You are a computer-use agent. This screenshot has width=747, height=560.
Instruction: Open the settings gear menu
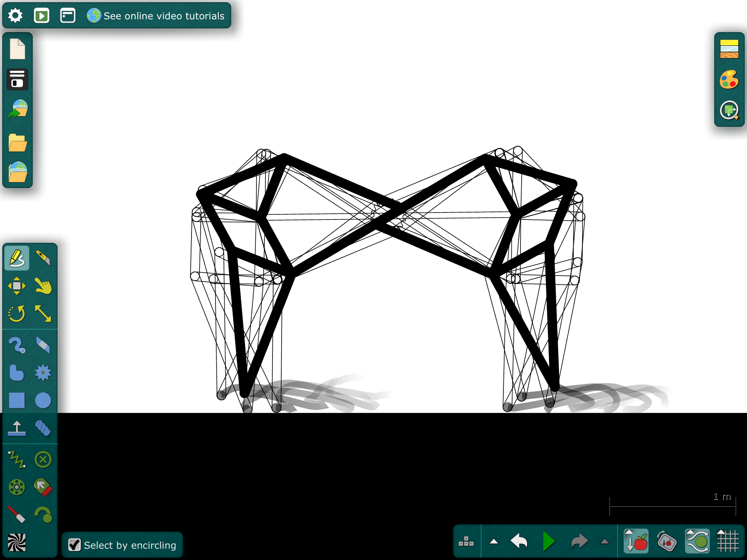(x=15, y=16)
